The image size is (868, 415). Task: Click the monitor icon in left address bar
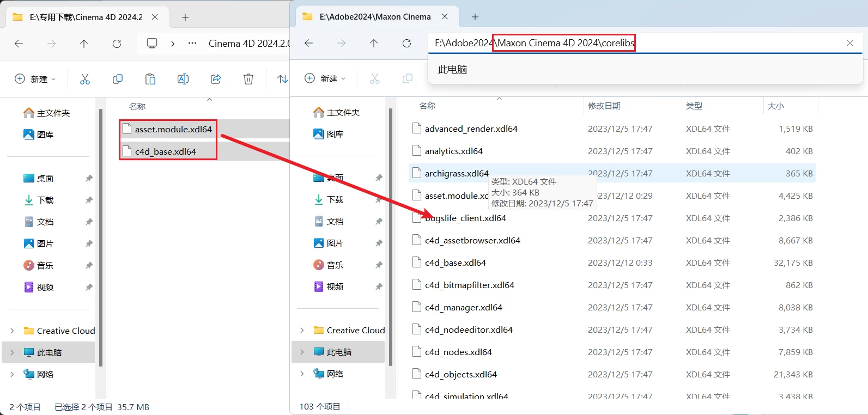tap(152, 44)
